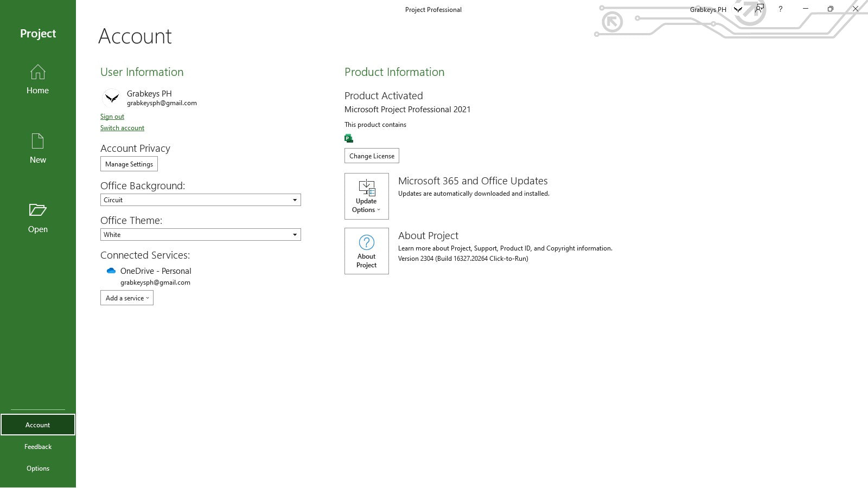Select the Account tab in the sidebar
Image resolution: width=868 pixels, height=488 pixels.
37,425
